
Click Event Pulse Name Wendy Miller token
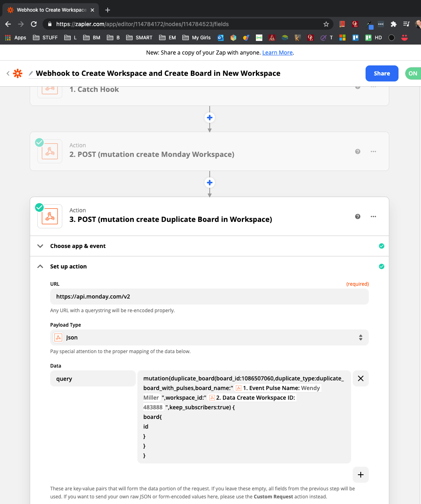point(278,388)
